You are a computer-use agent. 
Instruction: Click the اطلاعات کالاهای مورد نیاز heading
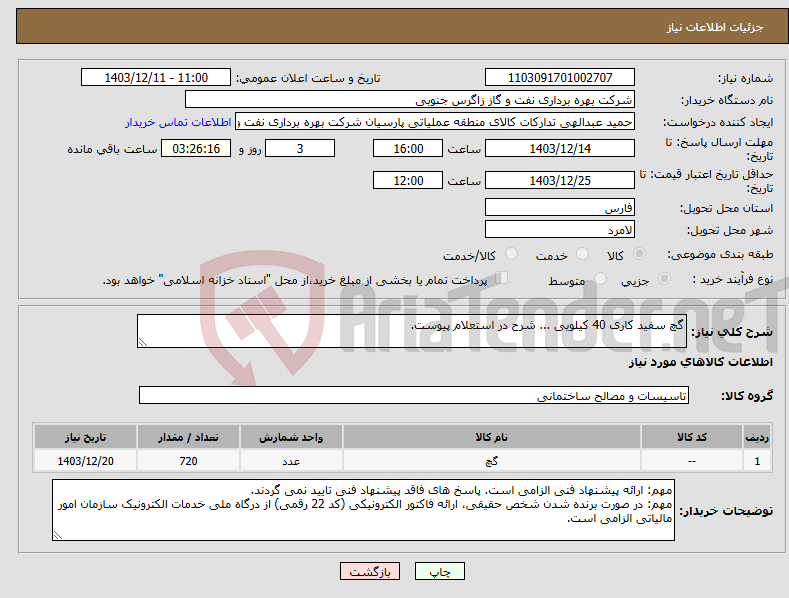point(700,362)
